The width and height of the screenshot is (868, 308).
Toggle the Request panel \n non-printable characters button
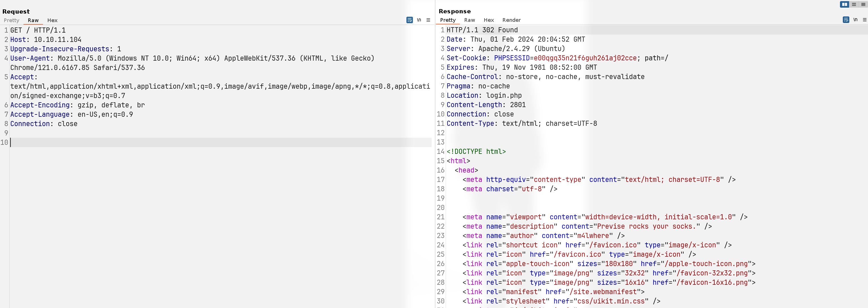pyautogui.click(x=419, y=20)
